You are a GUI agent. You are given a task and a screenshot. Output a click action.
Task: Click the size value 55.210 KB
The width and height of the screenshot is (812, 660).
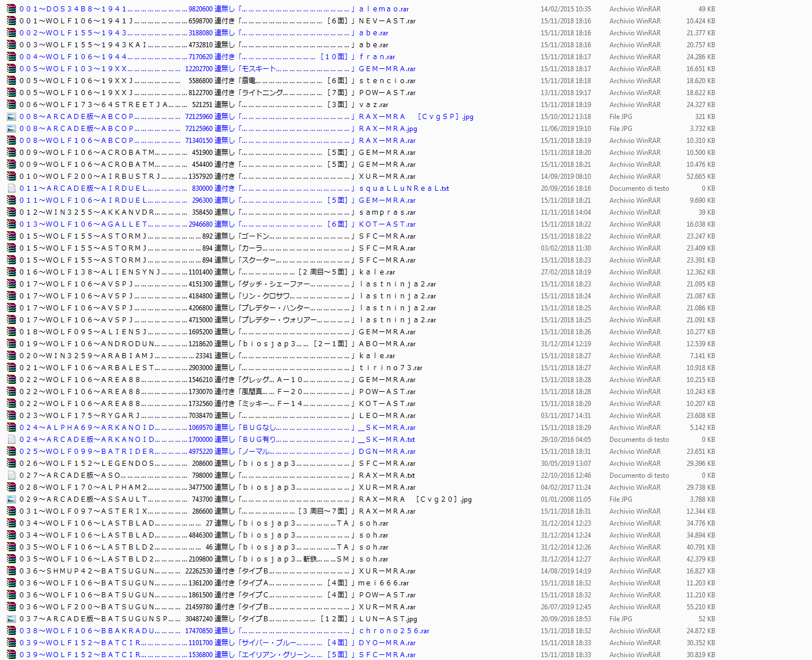[700, 607]
